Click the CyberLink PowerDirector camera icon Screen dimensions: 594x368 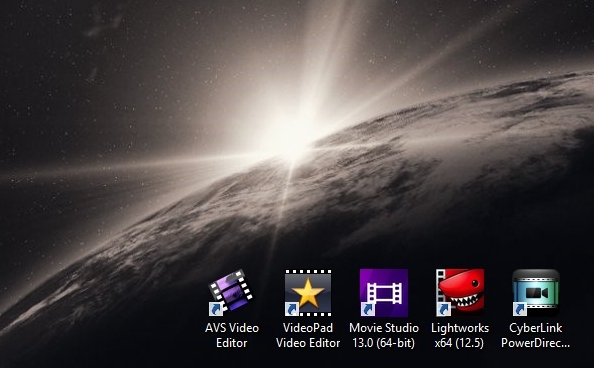tap(536, 293)
